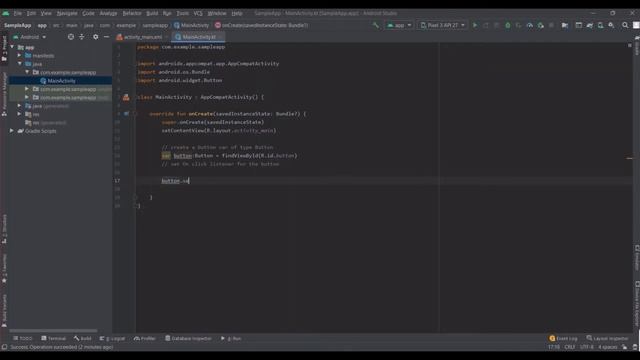Open the TODO tool window

(x=22, y=338)
